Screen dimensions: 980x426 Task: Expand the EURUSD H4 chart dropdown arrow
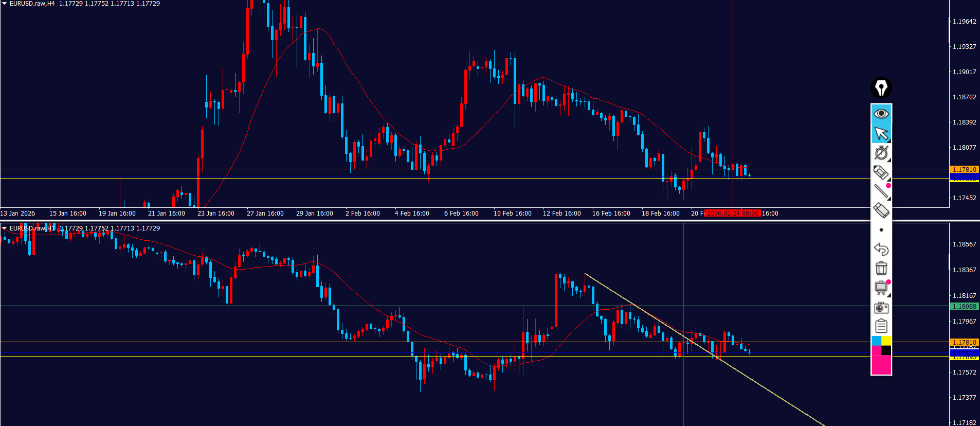coord(5,4)
